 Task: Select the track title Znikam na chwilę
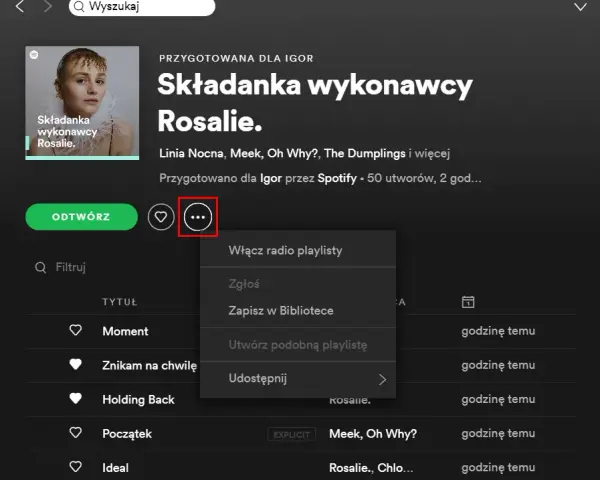[x=150, y=366]
